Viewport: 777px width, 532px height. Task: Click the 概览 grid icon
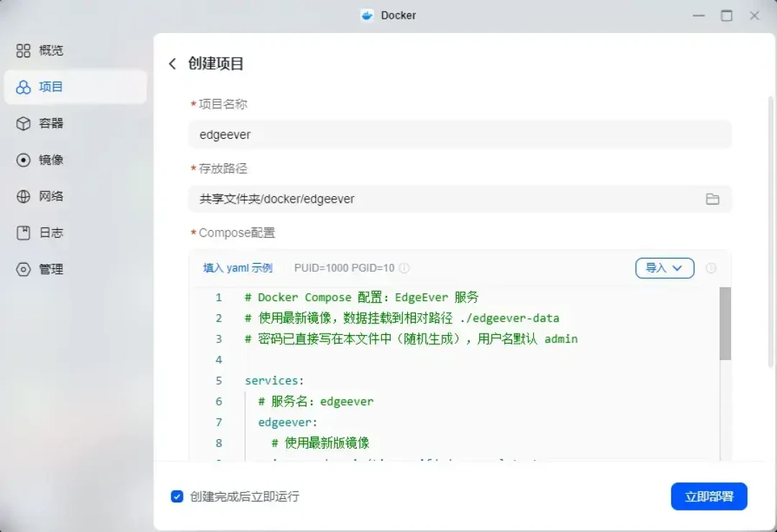point(23,50)
